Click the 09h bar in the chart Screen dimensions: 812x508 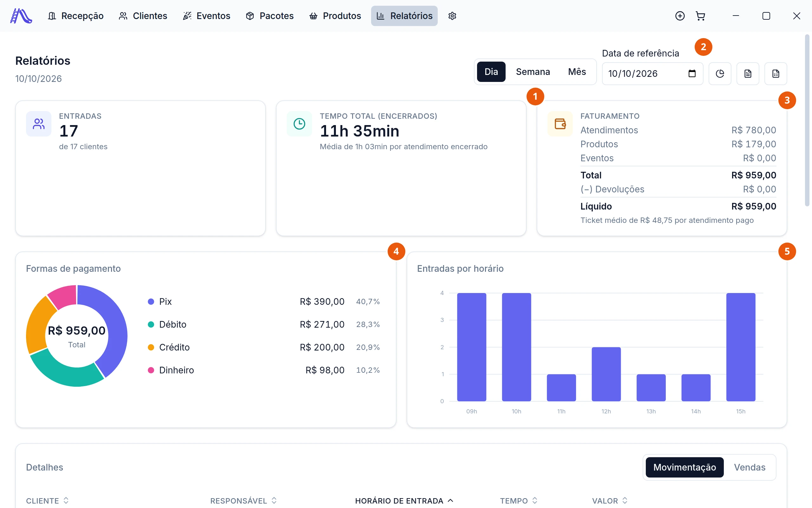click(x=471, y=347)
